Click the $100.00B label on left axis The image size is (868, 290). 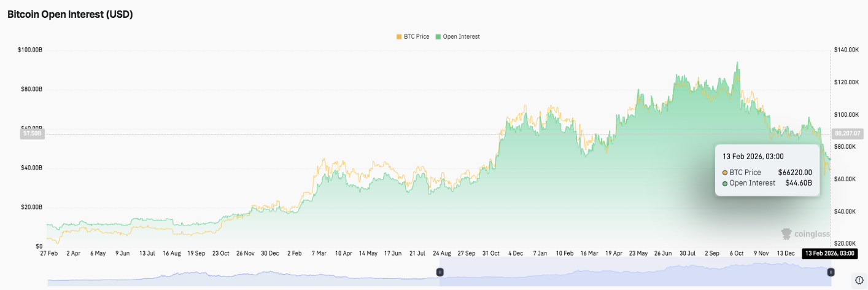(30, 49)
